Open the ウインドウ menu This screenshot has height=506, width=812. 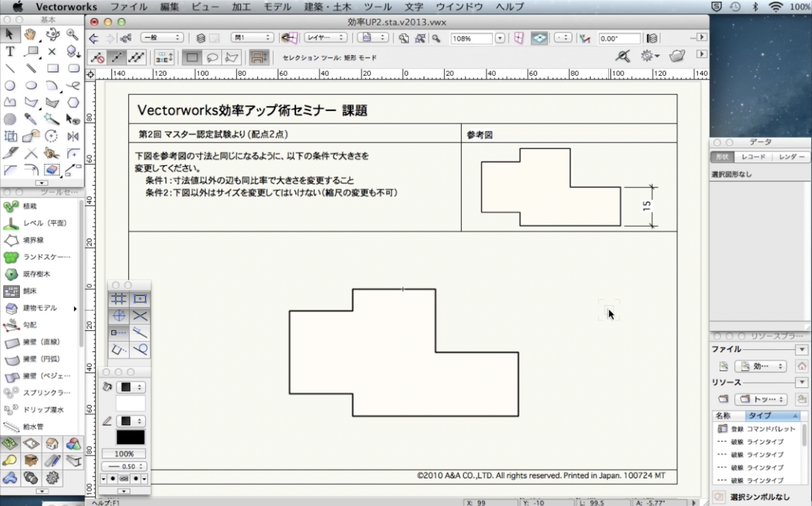tap(459, 7)
